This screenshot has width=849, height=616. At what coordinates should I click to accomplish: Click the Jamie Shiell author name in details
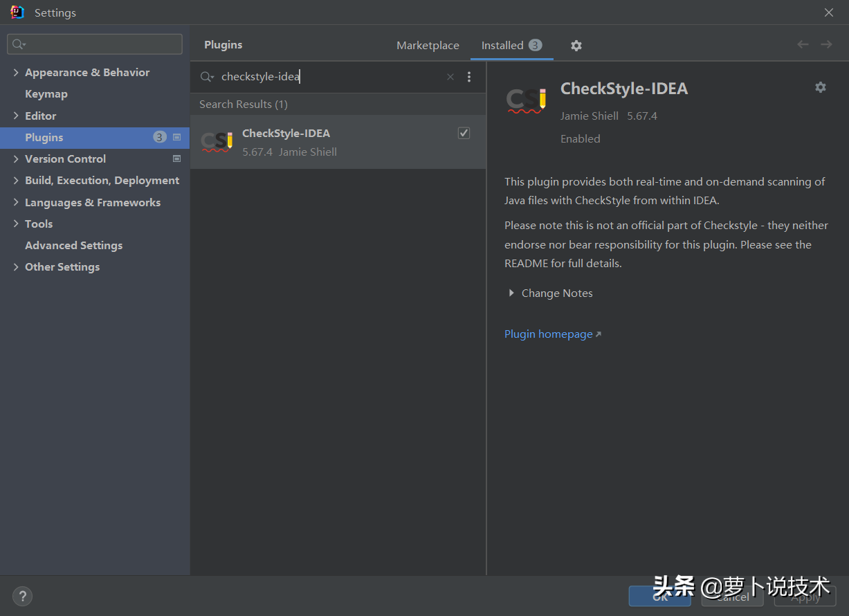[x=590, y=116]
